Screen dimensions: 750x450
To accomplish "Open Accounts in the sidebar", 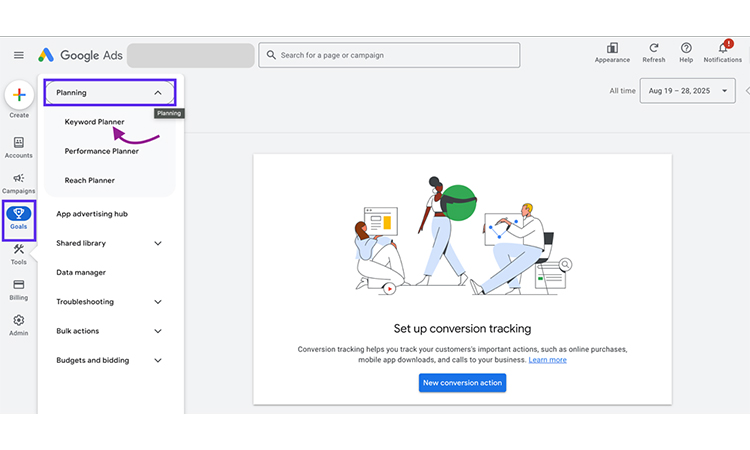I will [19, 147].
